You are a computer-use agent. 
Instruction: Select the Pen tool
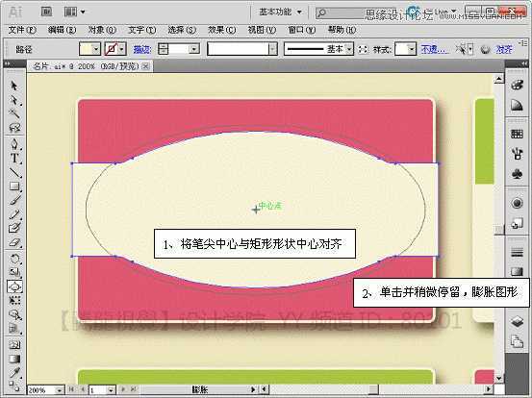click(13, 144)
